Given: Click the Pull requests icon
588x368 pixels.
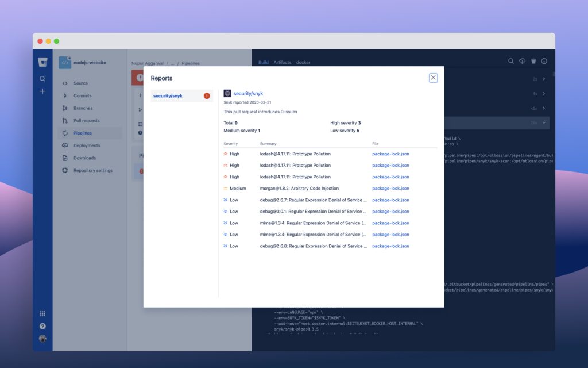Looking at the screenshot, I should (65, 121).
